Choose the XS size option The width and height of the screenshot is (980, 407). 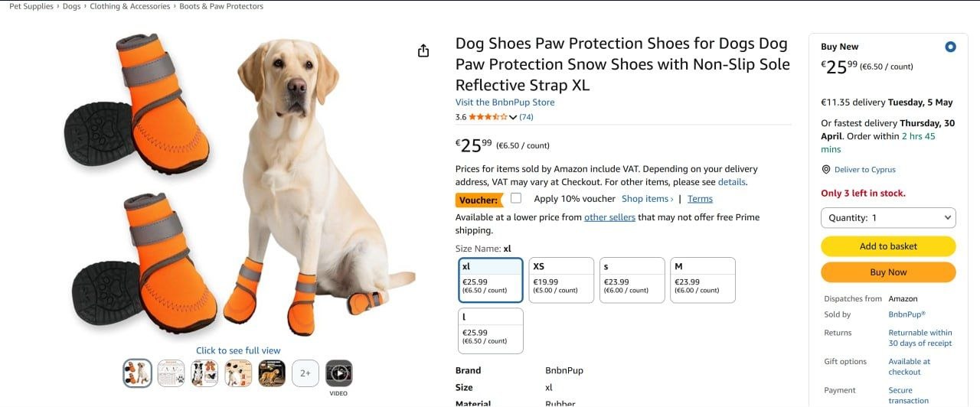point(560,280)
